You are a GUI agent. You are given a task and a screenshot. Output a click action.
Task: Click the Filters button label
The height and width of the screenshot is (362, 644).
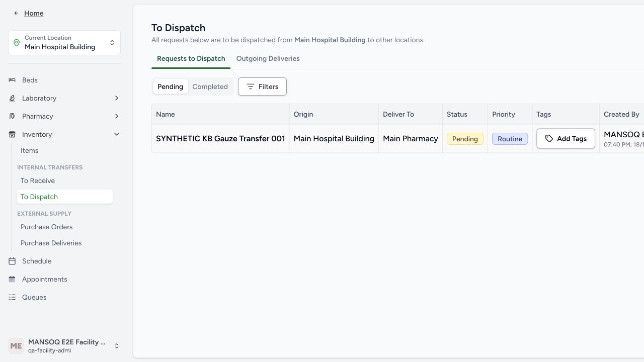[268, 86]
